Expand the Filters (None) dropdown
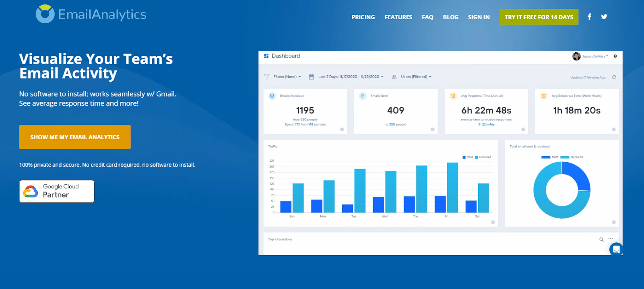 [x=287, y=77]
